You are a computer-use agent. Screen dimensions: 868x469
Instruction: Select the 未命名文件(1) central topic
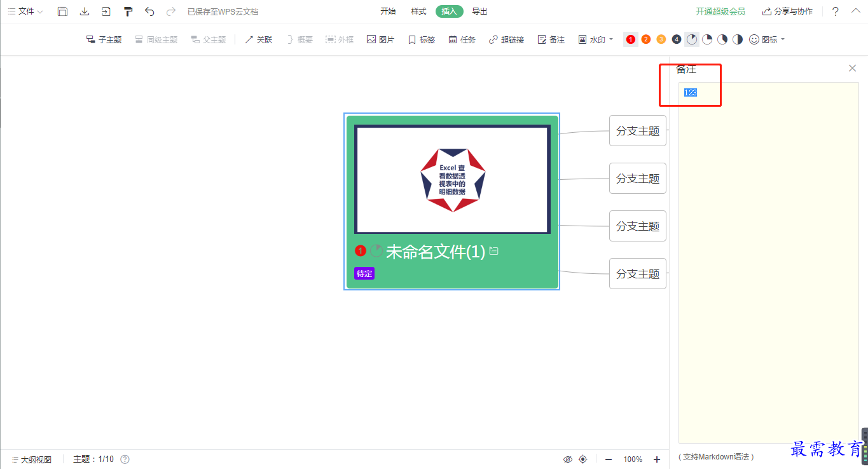click(436, 252)
